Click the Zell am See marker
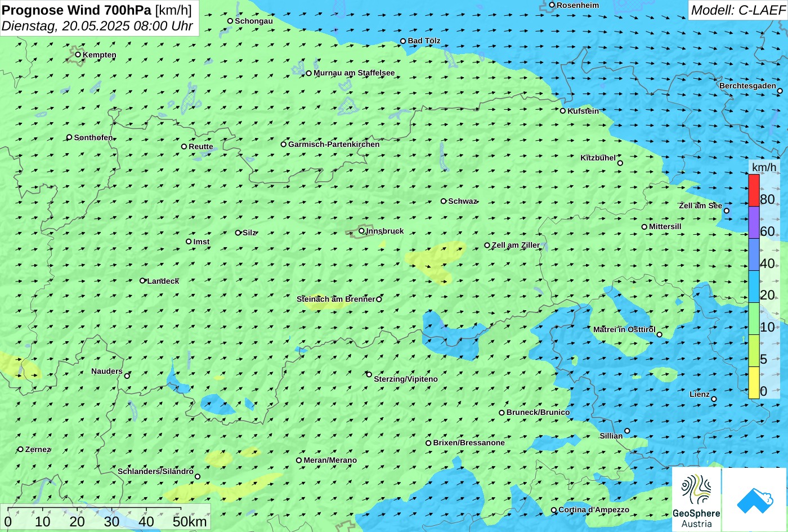The image size is (788, 532). coord(726,211)
